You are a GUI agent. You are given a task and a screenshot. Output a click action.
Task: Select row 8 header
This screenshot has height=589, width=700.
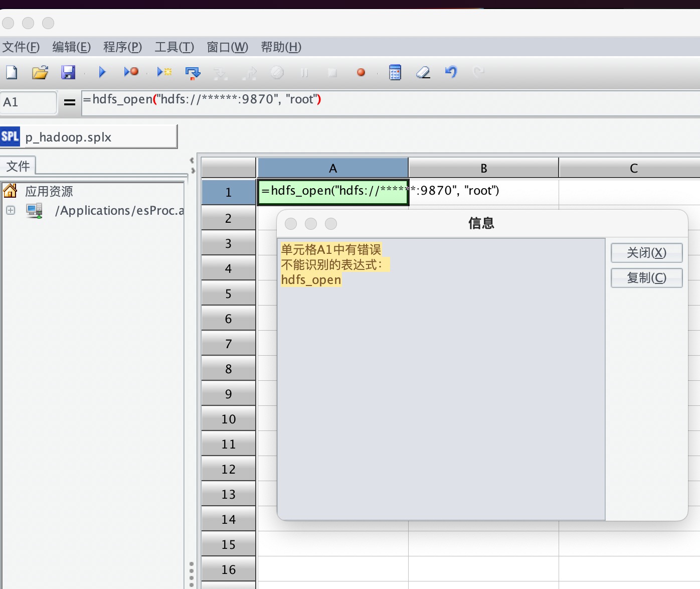(x=229, y=368)
